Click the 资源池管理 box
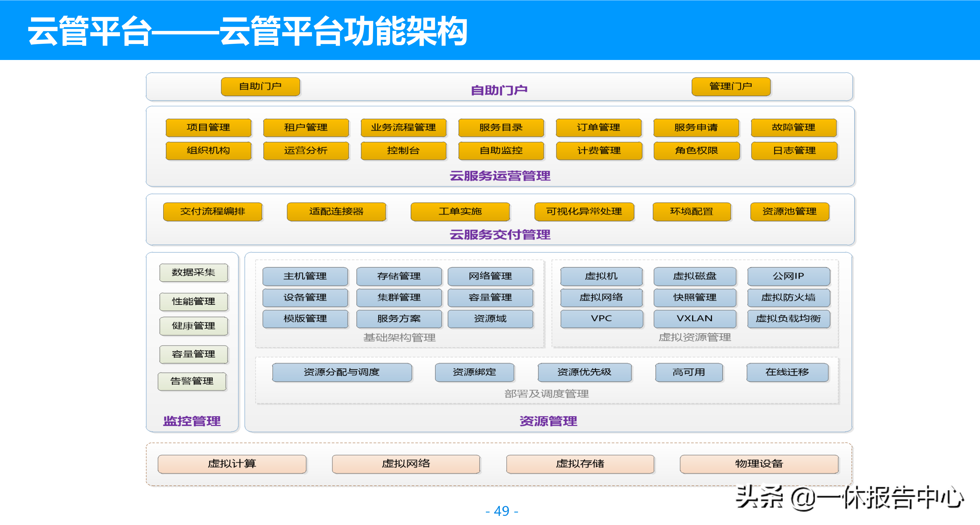The width and height of the screenshot is (980, 525). (x=790, y=211)
